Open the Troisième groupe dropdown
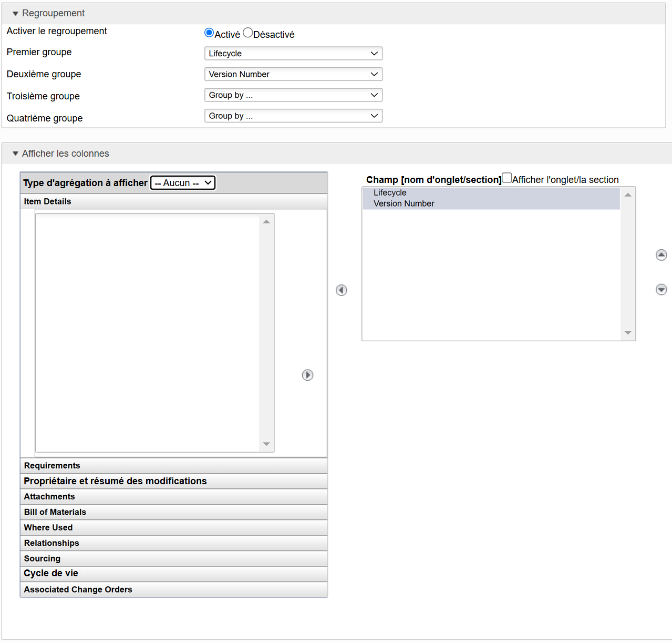 [x=293, y=95]
